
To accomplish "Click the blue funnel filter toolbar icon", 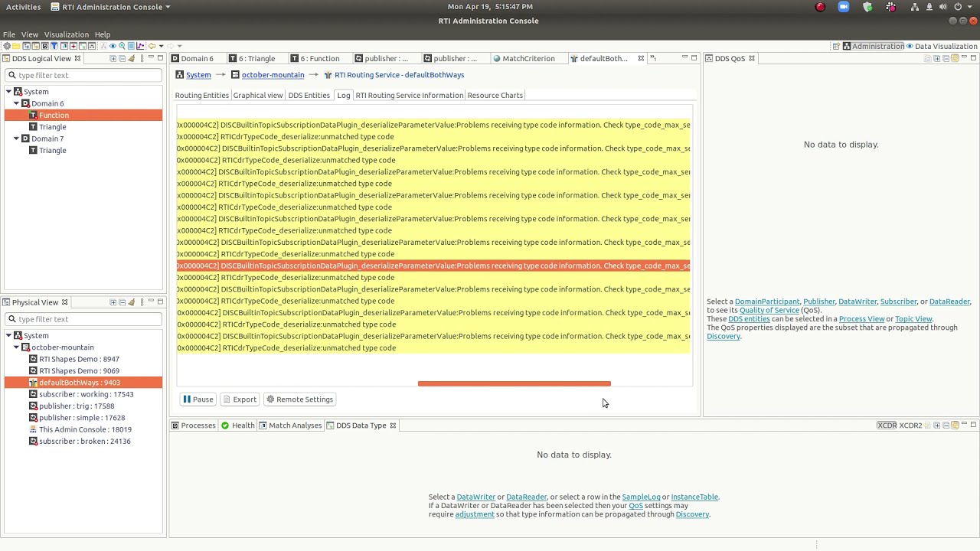I will coord(54,46).
